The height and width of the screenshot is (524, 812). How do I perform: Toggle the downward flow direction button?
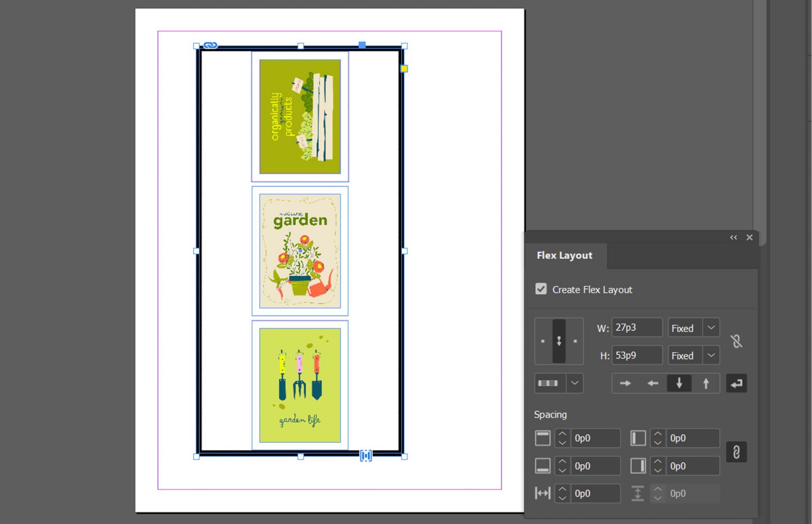point(679,383)
